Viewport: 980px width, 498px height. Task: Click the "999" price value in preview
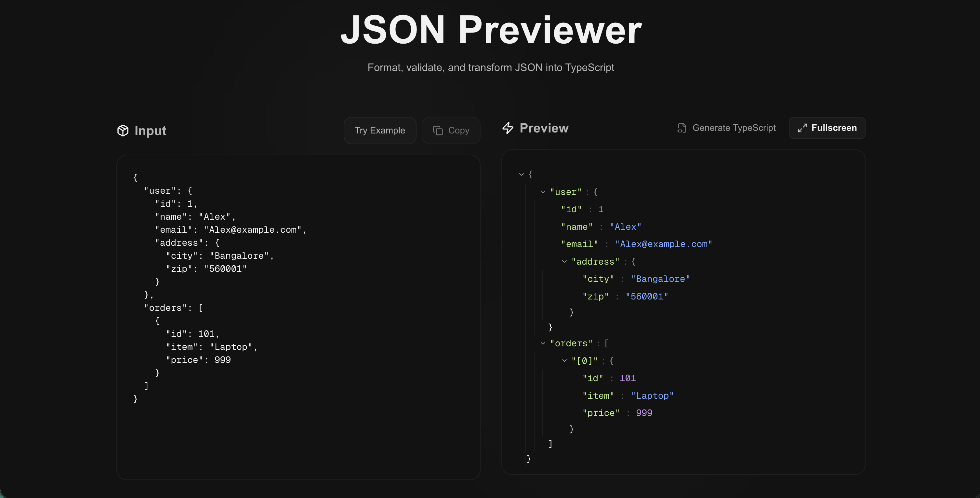(644, 413)
